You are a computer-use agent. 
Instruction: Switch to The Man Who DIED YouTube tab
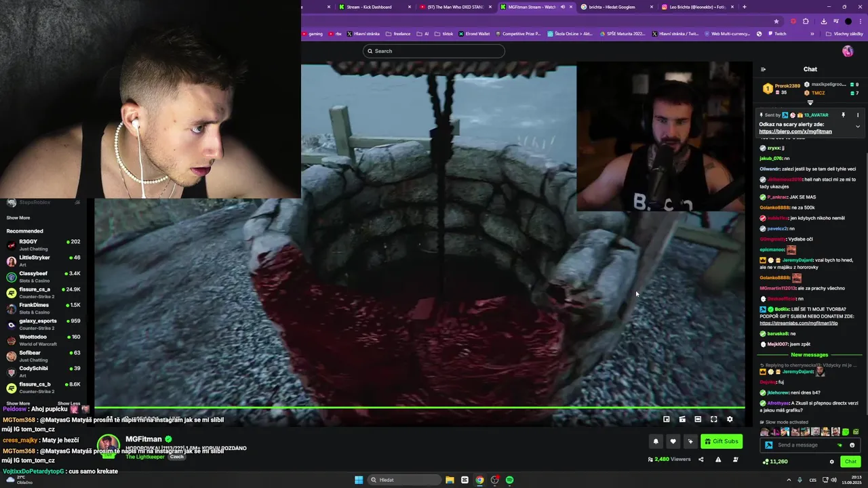pos(454,7)
